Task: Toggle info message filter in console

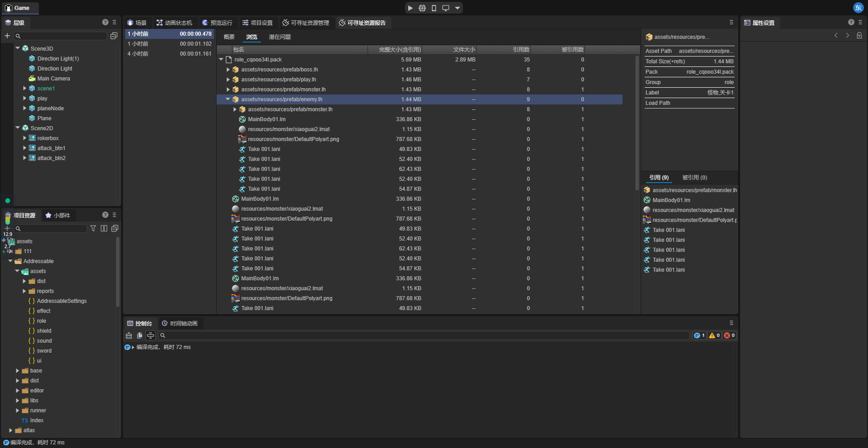Action: click(x=699, y=335)
